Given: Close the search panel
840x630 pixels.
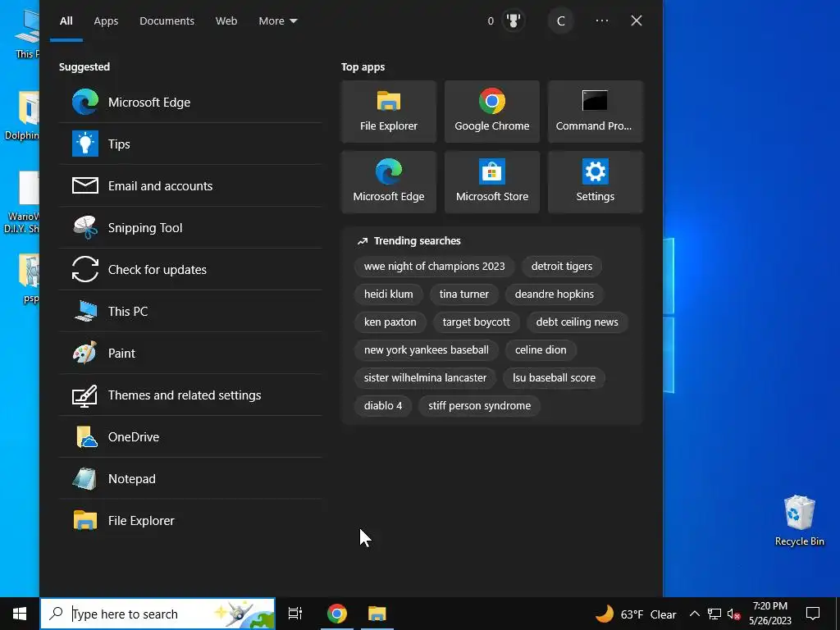Looking at the screenshot, I should pos(637,21).
